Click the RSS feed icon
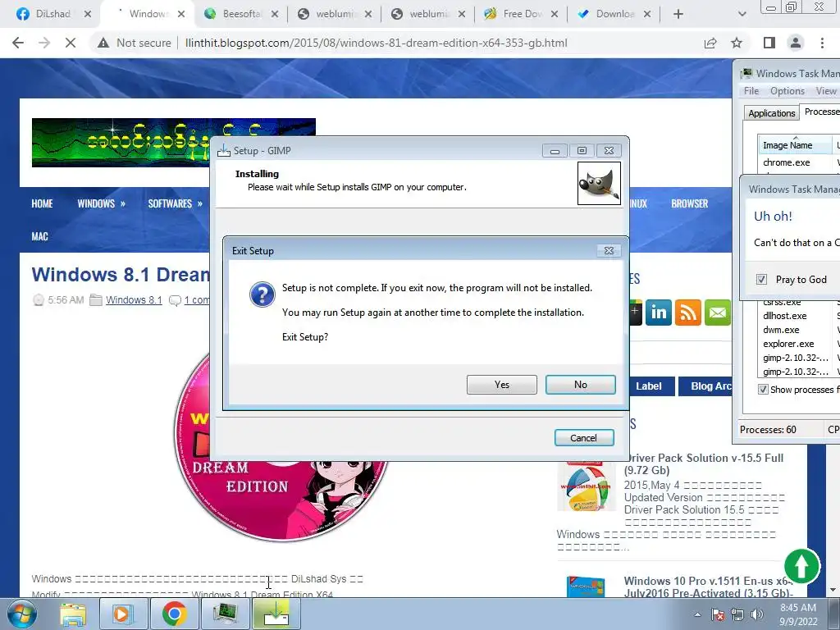This screenshot has height=630, width=840. tap(688, 313)
